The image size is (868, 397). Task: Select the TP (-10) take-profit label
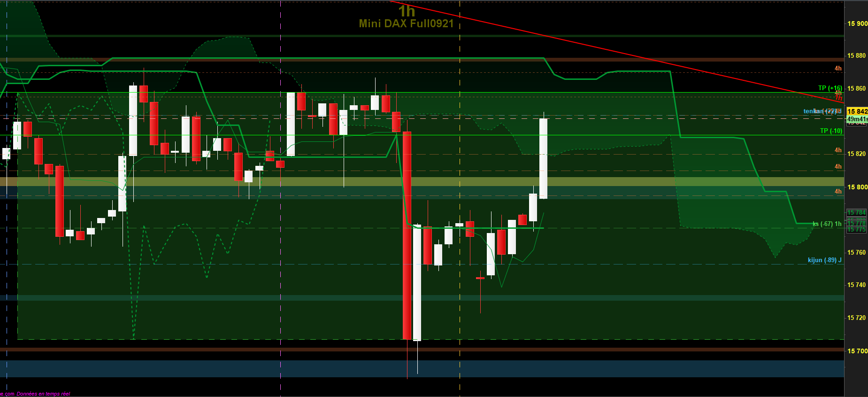(831, 131)
